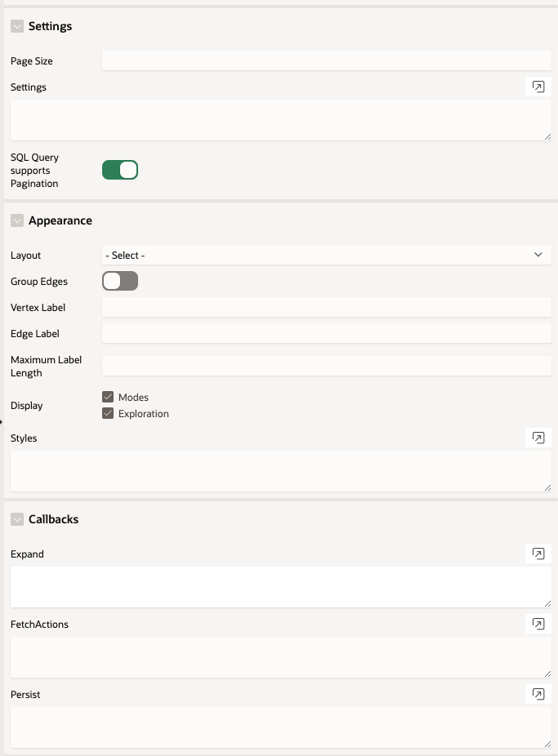Click the Display label
Screen dimensions: 558x756
point(26,406)
